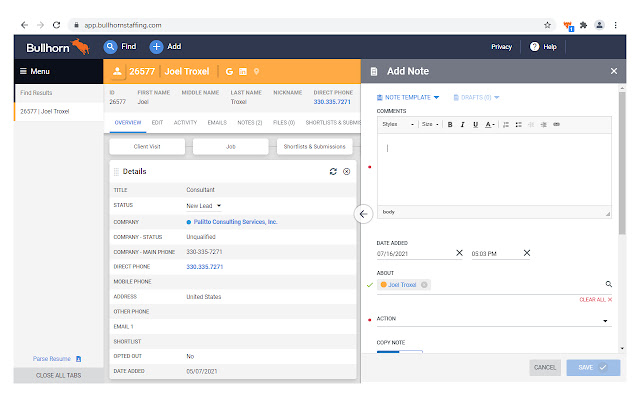Click Shortlists & Submissions workflow button
This screenshot has height=400, width=640.
coord(314,147)
